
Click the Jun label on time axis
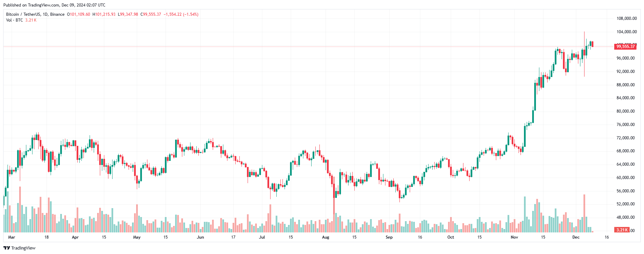[x=200, y=237]
